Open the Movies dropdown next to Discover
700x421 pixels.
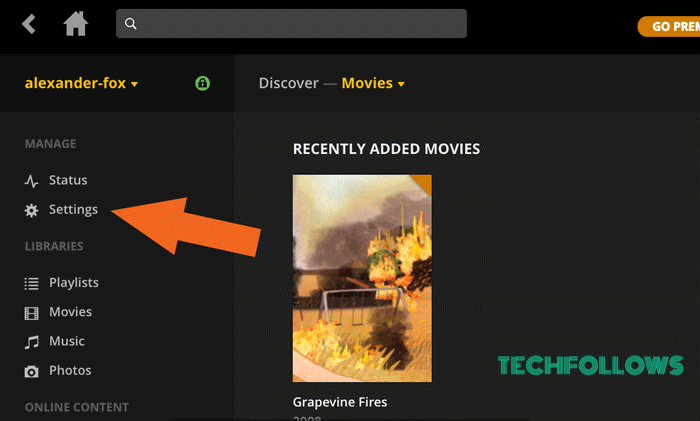[373, 83]
